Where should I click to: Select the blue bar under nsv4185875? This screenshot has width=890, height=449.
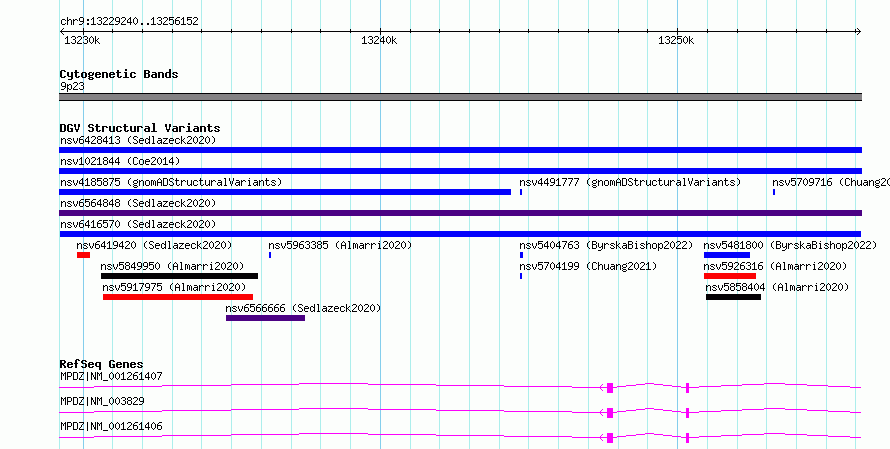pyautogui.click(x=285, y=192)
